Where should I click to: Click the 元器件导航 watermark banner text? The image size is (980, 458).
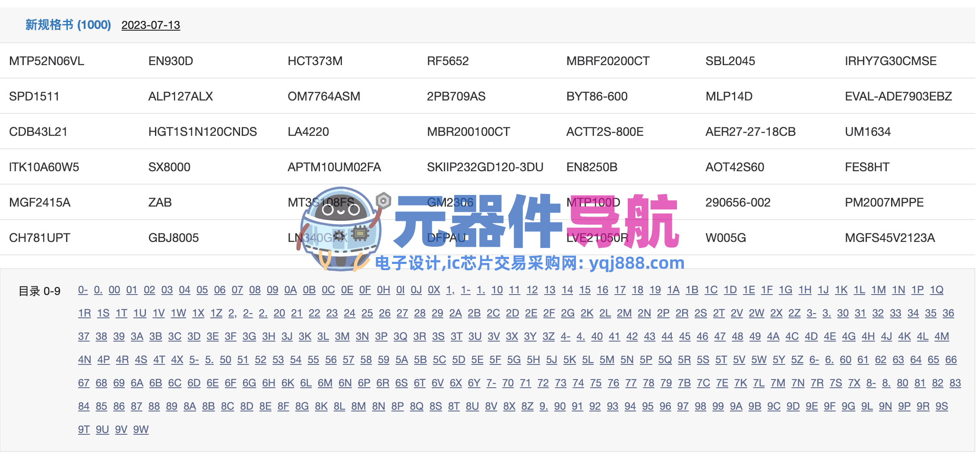pyautogui.click(x=535, y=222)
